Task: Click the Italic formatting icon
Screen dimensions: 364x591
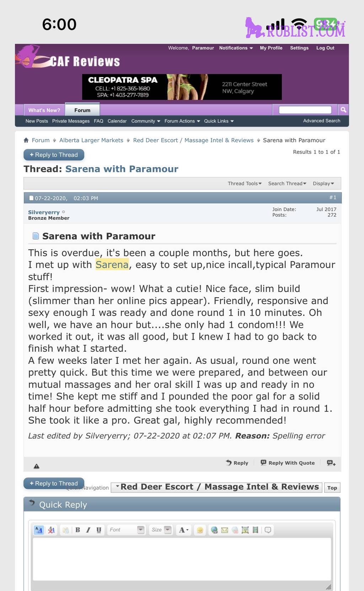Action: click(88, 530)
